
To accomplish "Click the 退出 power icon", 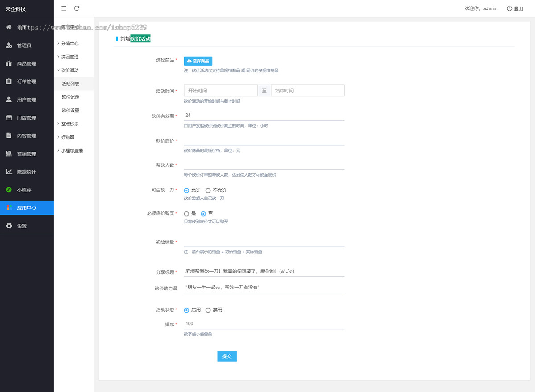I will (x=510, y=8).
